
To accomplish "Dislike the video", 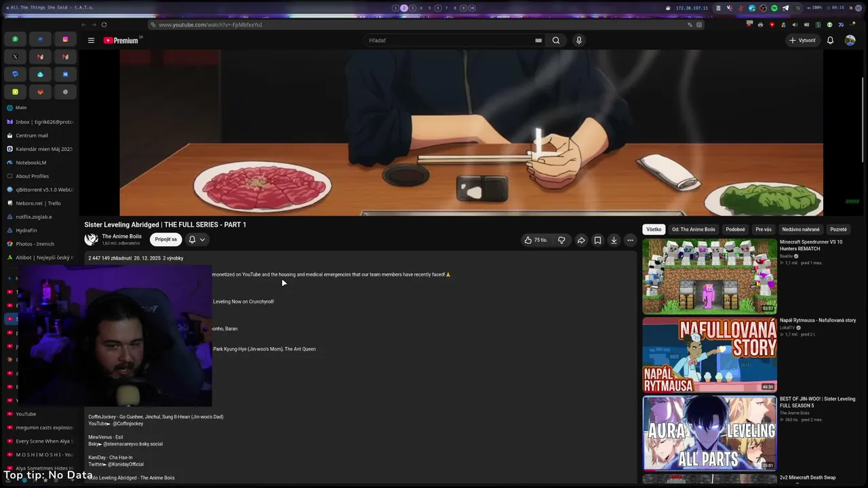I will (561, 240).
